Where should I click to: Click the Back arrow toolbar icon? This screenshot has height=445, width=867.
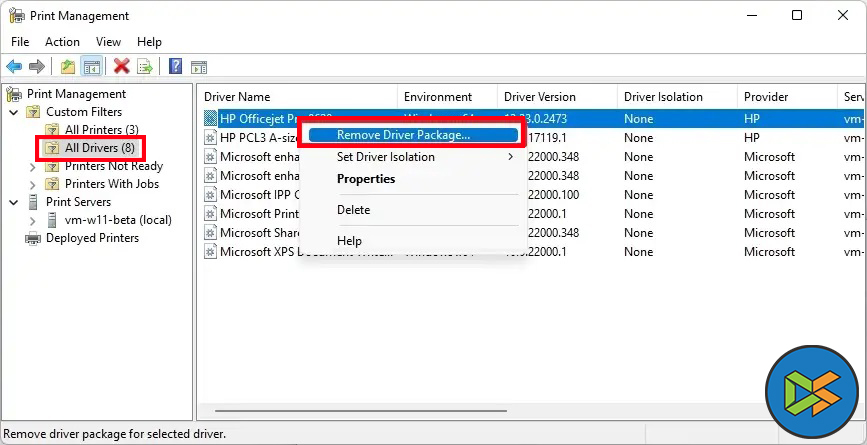[x=14, y=67]
